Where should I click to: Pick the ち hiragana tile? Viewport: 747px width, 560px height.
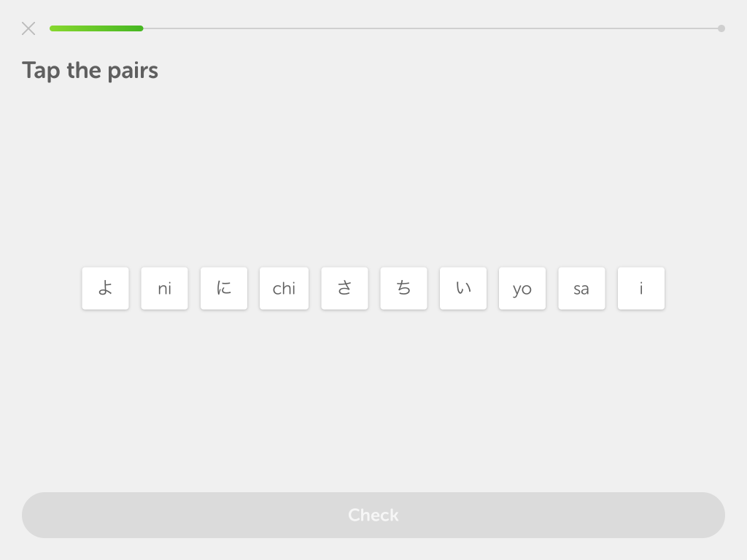403,288
